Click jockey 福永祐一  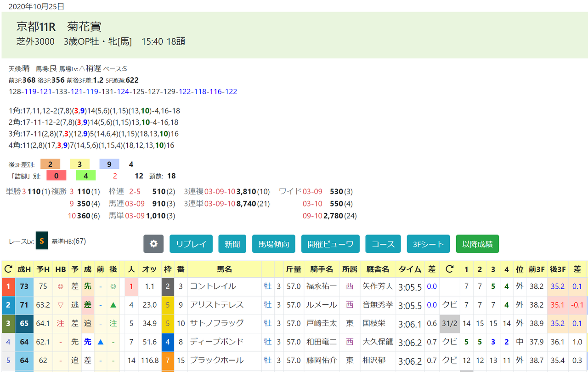(322, 286)
